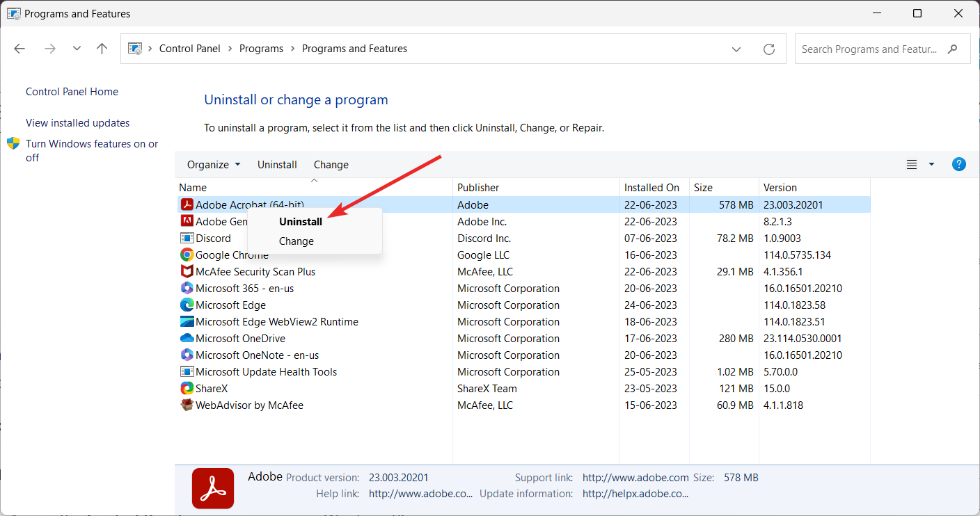Click the Microsoft OneNote - en-us icon
980x516 pixels.
187,355
